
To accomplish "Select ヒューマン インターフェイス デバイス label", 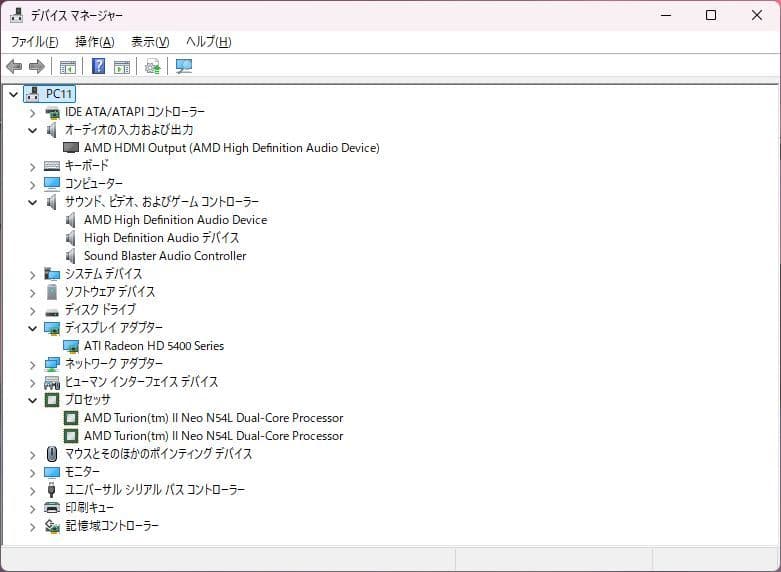I will [141, 382].
